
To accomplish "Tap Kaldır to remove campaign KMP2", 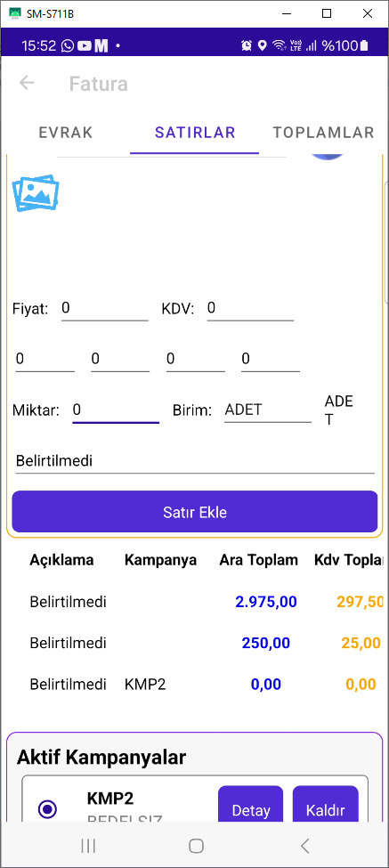I will (326, 810).
